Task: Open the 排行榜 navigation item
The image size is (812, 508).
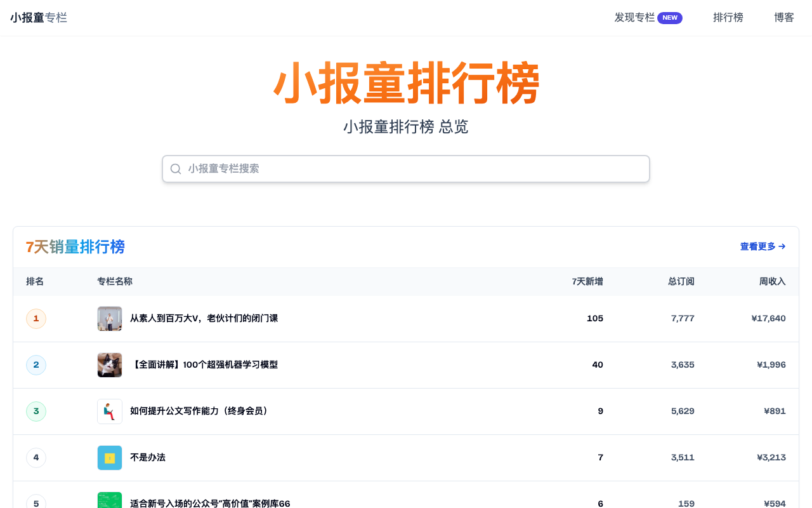Action: pos(728,18)
